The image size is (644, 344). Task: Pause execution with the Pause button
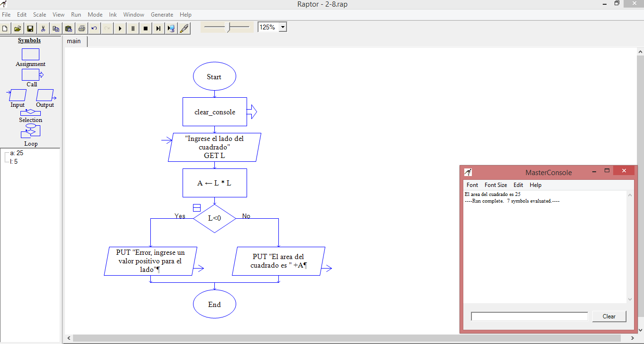[x=133, y=28]
